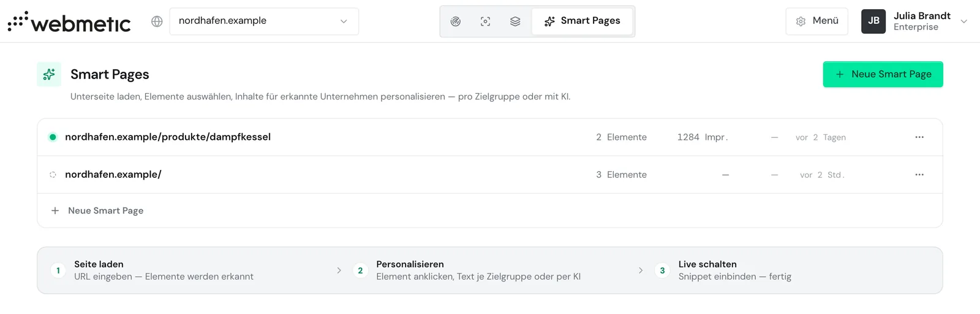Open the radar target tab icon
The width and height of the screenshot is (980, 314).
(456, 21)
